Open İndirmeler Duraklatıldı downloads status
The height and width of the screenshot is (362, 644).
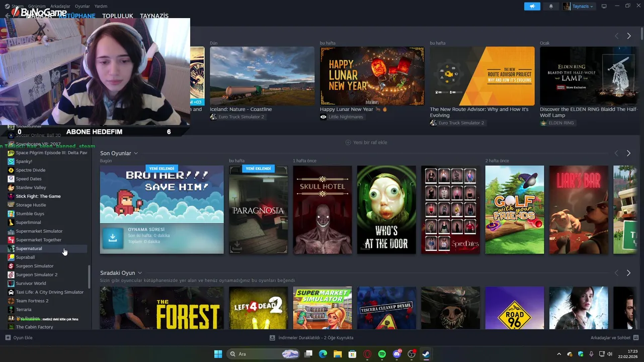316,338
